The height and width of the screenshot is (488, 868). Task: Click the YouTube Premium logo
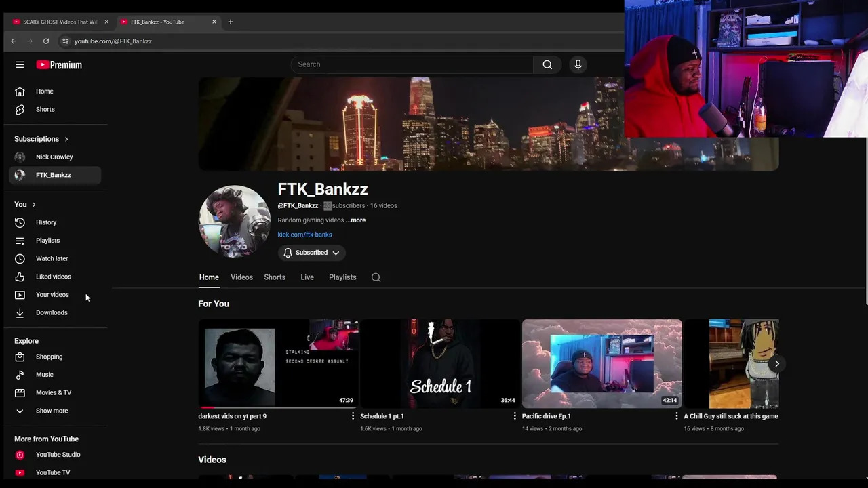click(59, 65)
